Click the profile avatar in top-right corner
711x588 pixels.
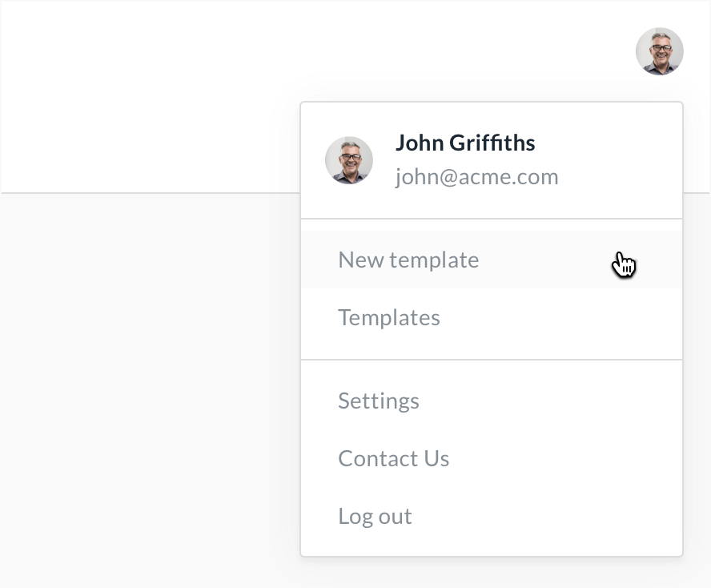[x=659, y=51]
